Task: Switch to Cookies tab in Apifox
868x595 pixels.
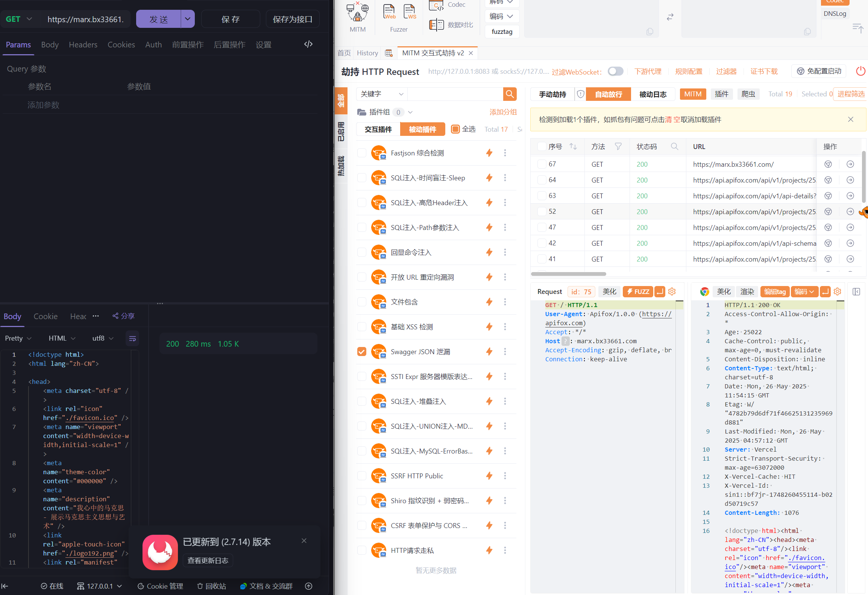Action: point(121,44)
